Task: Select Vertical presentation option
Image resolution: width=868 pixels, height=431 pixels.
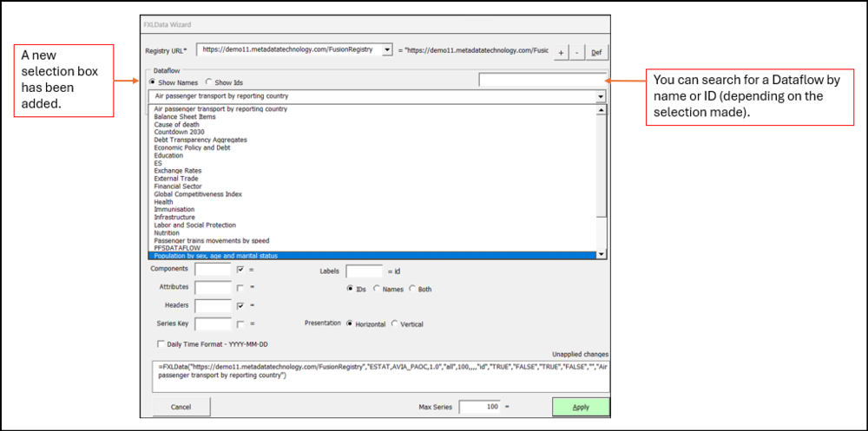Action: [x=395, y=323]
